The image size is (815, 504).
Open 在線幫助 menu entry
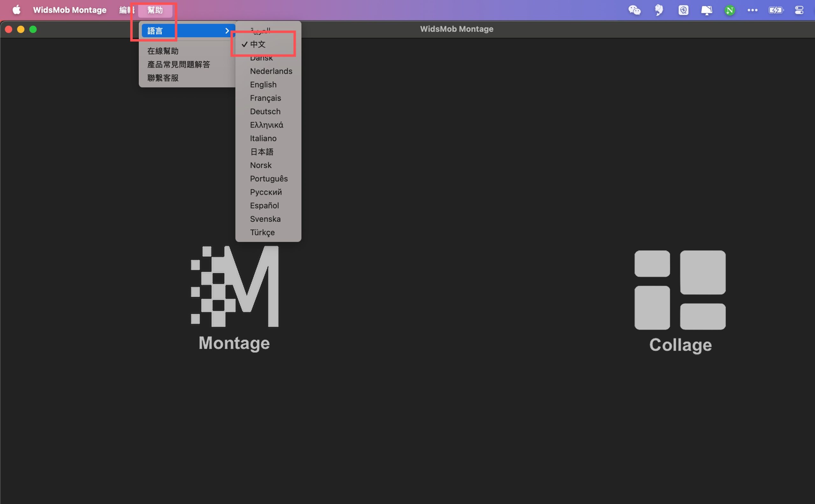click(x=163, y=51)
